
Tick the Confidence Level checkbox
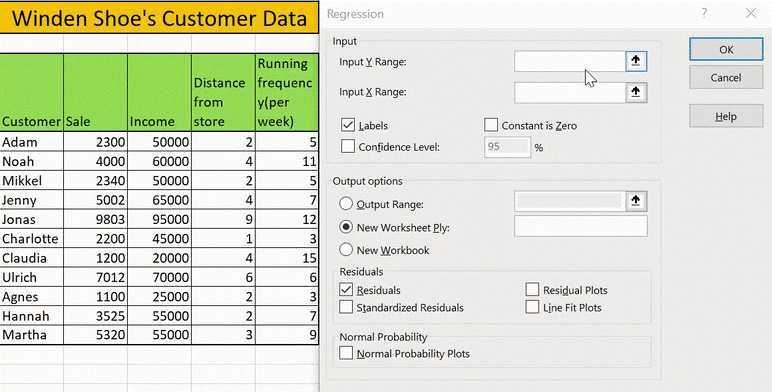pos(348,146)
